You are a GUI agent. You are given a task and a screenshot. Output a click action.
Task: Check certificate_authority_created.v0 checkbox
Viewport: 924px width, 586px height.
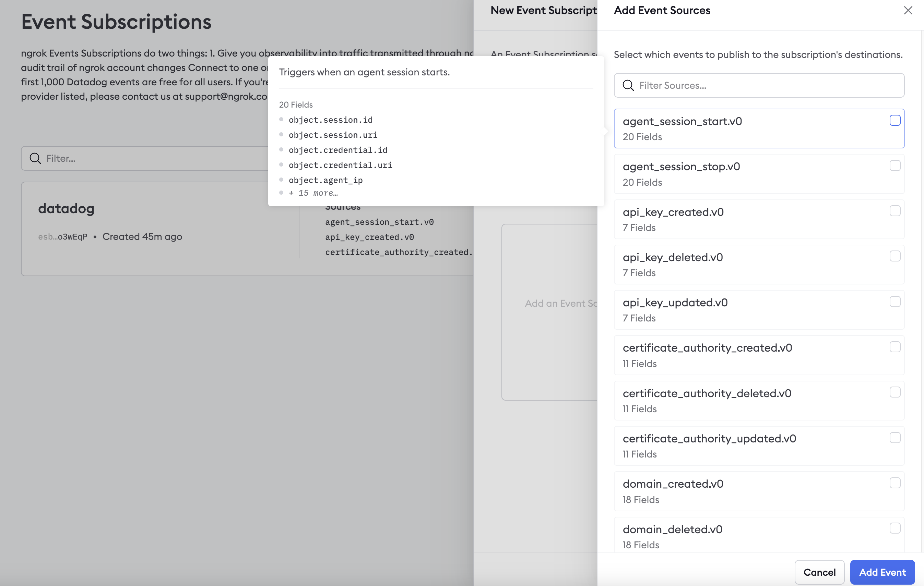[895, 347]
